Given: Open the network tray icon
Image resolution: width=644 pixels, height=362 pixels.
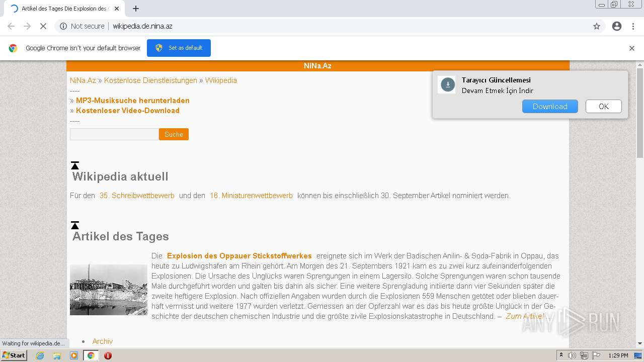Looking at the screenshot, I should [x=584, y=355].
